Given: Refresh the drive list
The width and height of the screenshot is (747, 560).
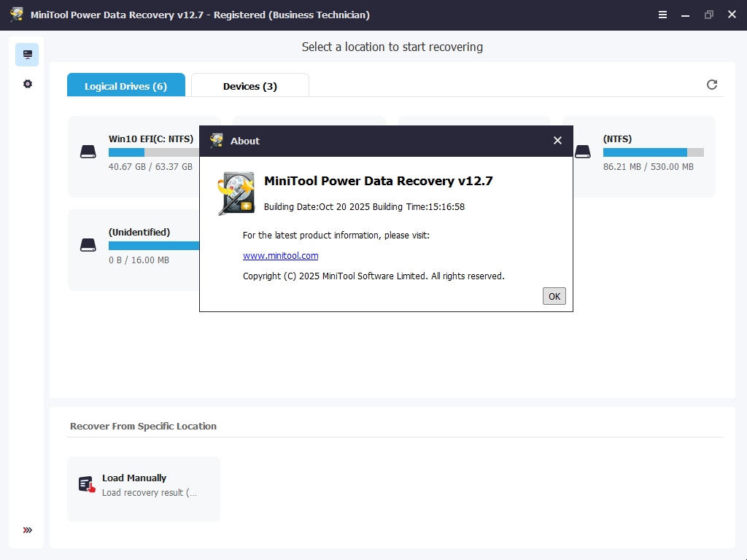Looking at the screenshot, I should click(712, 85).
